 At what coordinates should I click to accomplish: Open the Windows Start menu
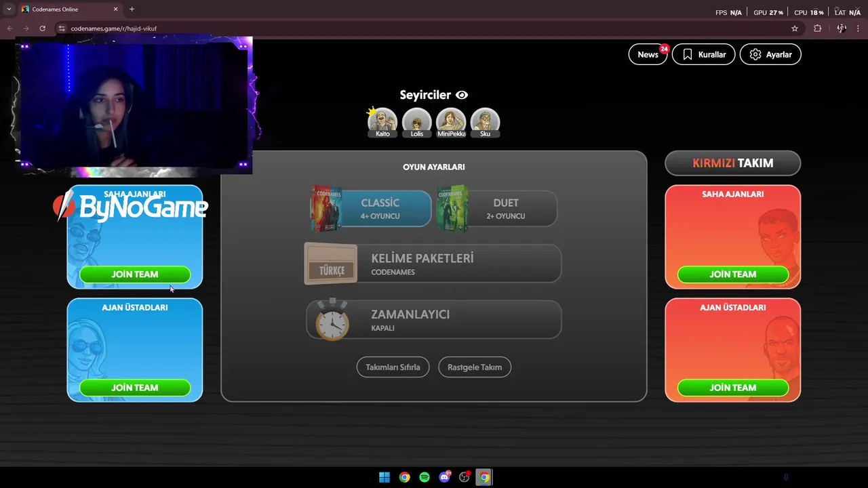tap(384, 477)
